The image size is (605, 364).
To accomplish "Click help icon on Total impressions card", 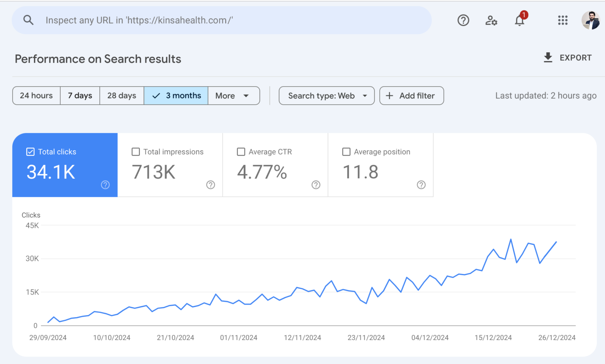I will (211, 185).
